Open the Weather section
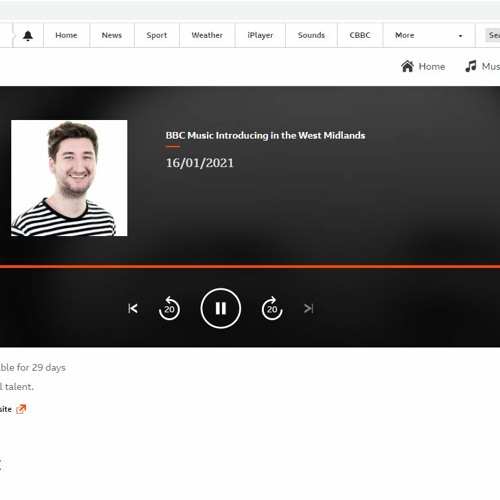Viewport: 500px width, 500px height. point(207,35)
